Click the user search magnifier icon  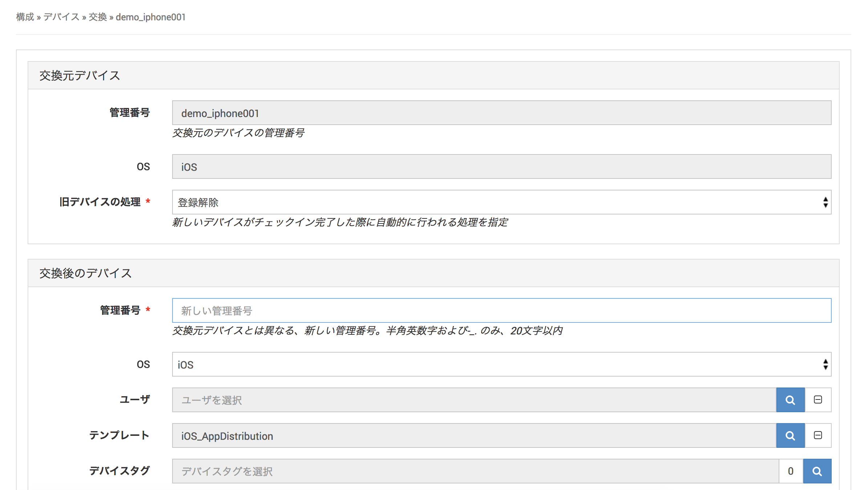click(790, 400)
